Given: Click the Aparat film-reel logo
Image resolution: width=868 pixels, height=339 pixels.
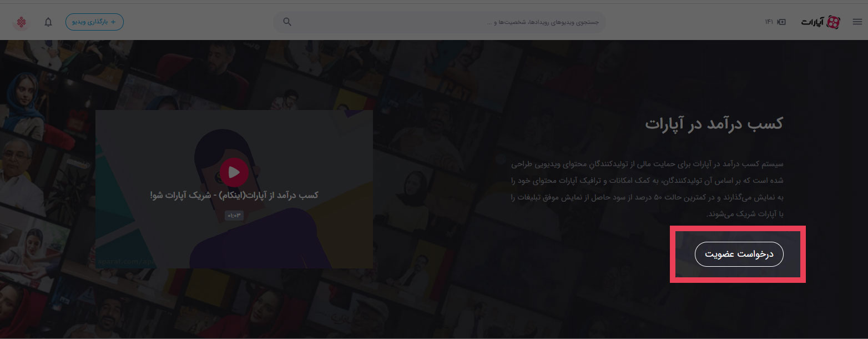Looking at the screenshot, I should [x=833, y=22].
